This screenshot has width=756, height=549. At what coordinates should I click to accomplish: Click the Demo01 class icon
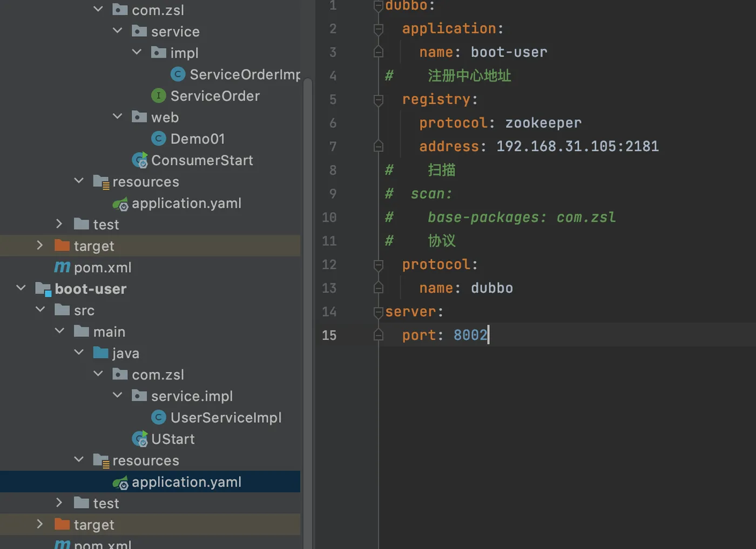coord(158,139)
